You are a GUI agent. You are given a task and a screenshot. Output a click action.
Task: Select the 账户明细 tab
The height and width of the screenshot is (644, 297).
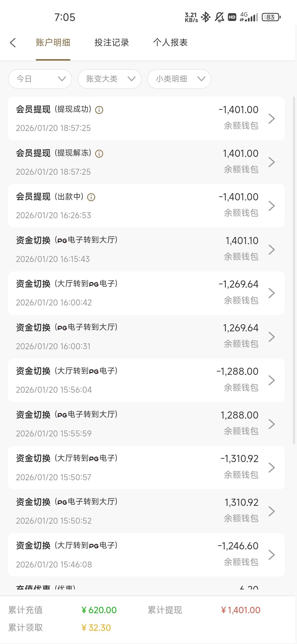tap(53, 43)
